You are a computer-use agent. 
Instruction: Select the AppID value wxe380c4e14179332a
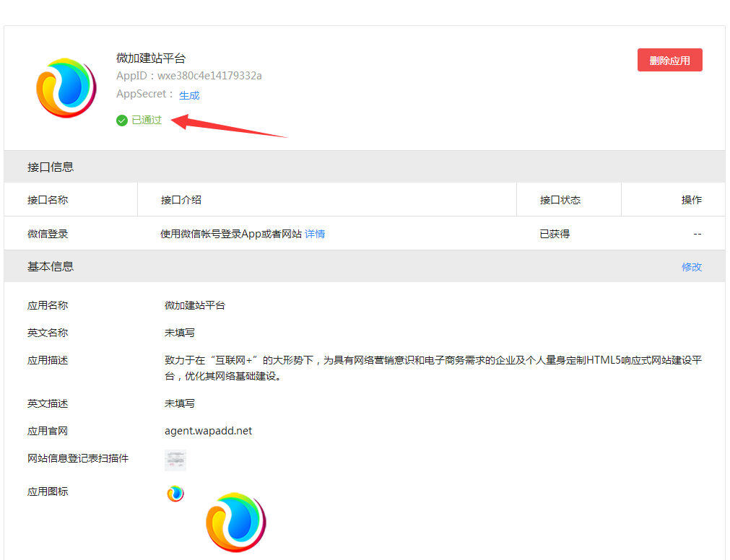click(209, 76)
